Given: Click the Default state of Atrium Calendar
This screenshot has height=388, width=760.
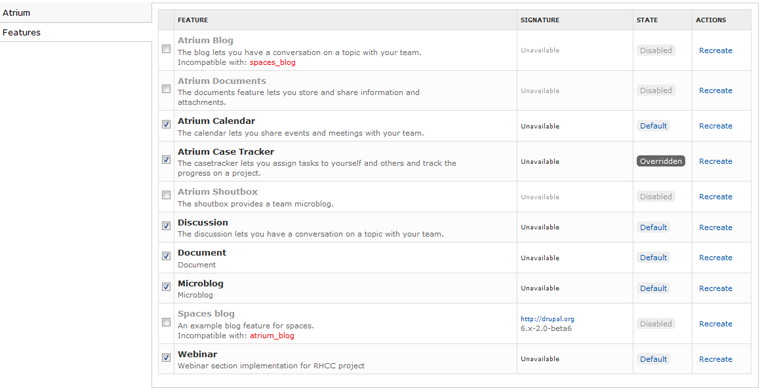Looking at the screenshot, I should coord(653,126).
